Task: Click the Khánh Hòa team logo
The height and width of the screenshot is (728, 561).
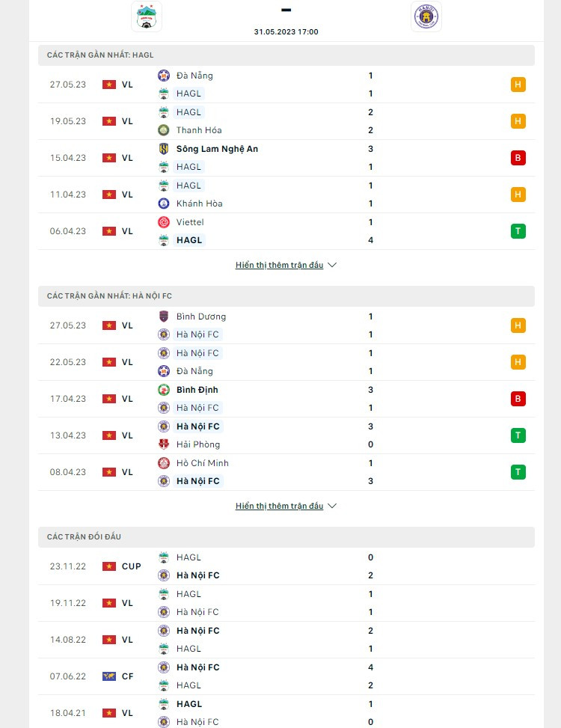Action: (x=164, y=204)
